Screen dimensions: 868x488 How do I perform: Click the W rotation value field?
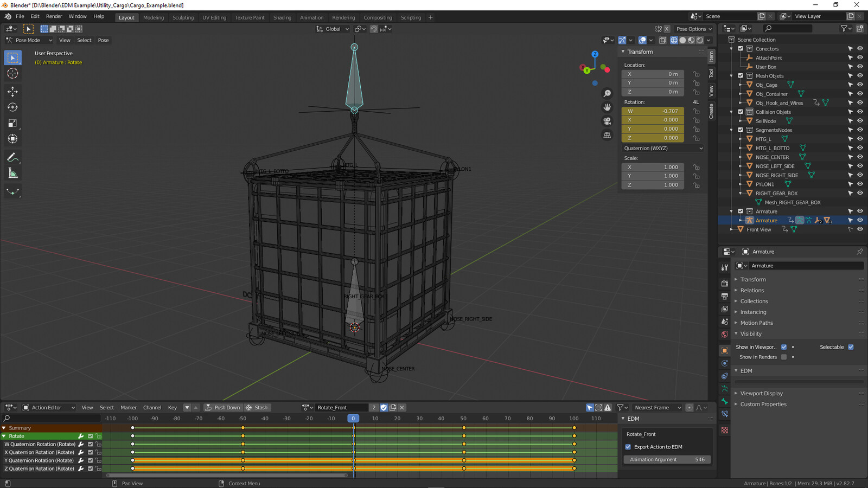[x=653, y=111]
